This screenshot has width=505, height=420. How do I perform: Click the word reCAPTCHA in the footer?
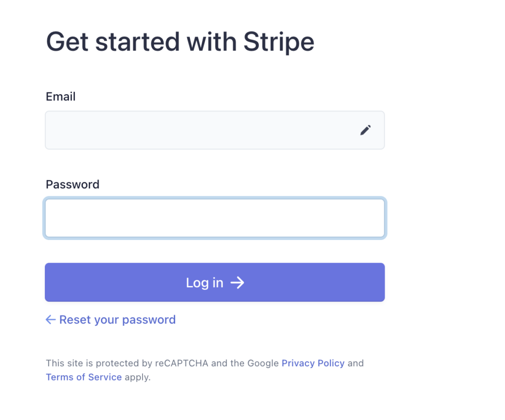[181, 363]
